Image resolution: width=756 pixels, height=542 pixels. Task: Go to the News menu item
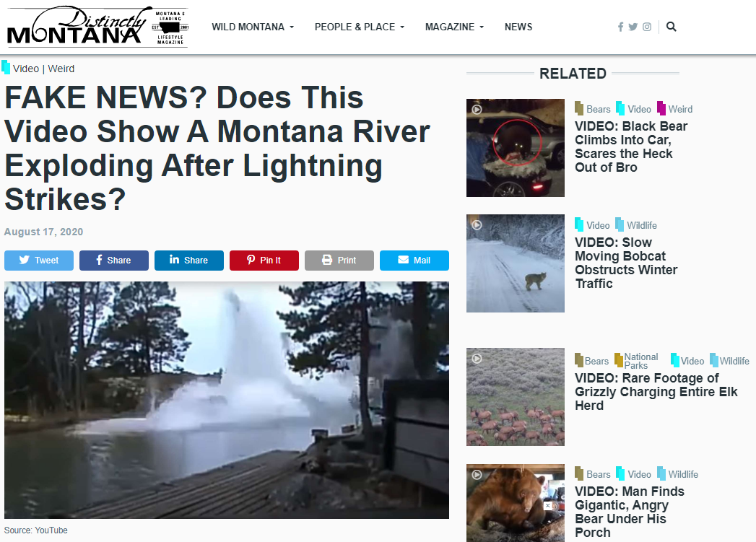(x=518, y=27)
